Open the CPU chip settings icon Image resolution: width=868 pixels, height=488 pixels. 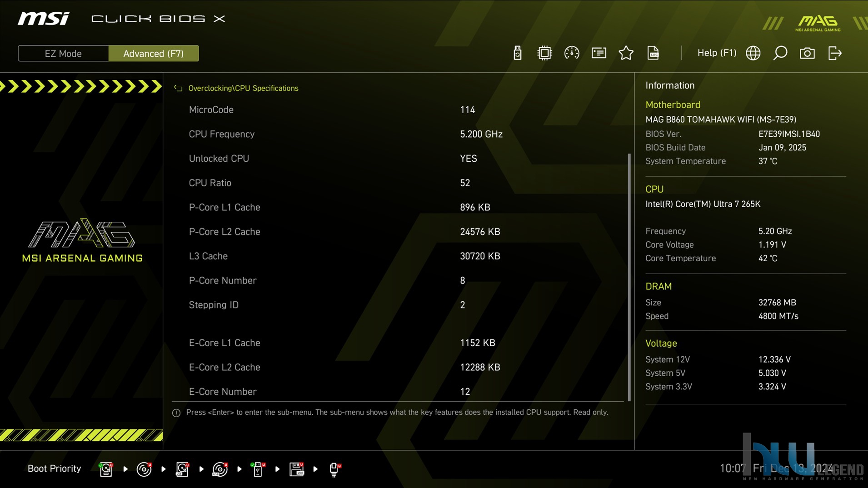[544, 53]
